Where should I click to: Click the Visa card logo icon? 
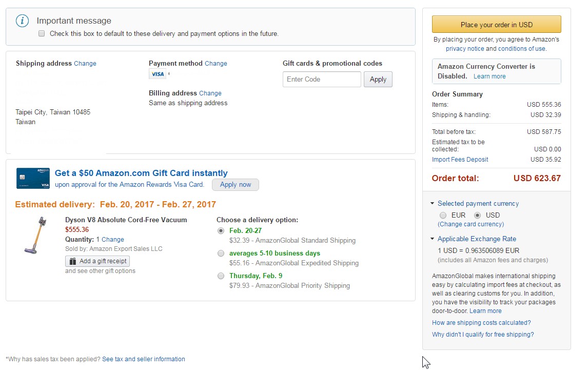[x=158, y=74]
